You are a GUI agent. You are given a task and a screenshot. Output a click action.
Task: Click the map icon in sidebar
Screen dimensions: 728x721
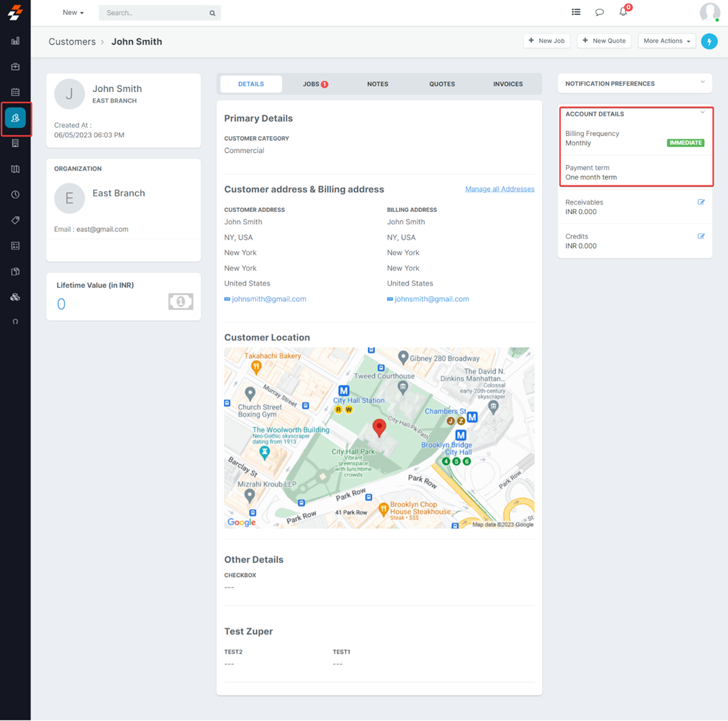(15, 169)
